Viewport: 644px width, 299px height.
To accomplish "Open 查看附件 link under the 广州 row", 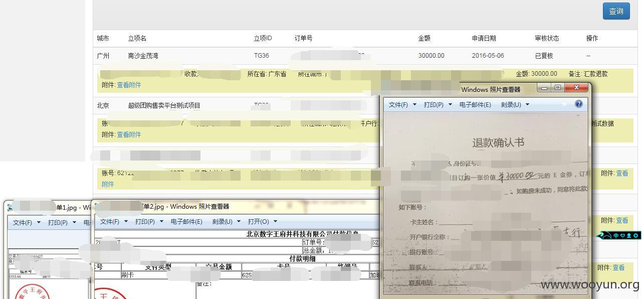I will (x=129, y=85).
